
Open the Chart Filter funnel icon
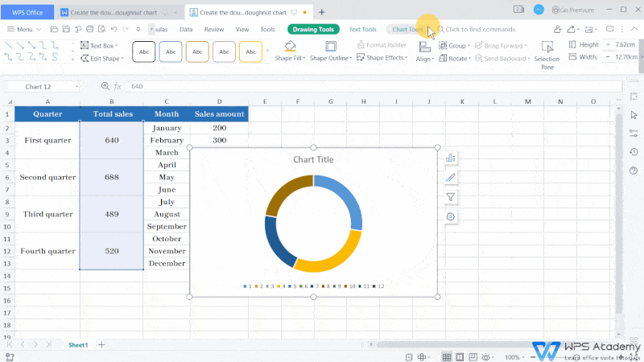tap(451, 197)
